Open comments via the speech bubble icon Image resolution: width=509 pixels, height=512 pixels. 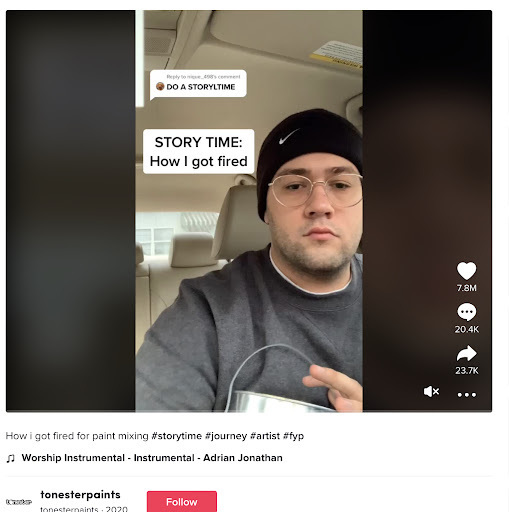tap(466, 312)
